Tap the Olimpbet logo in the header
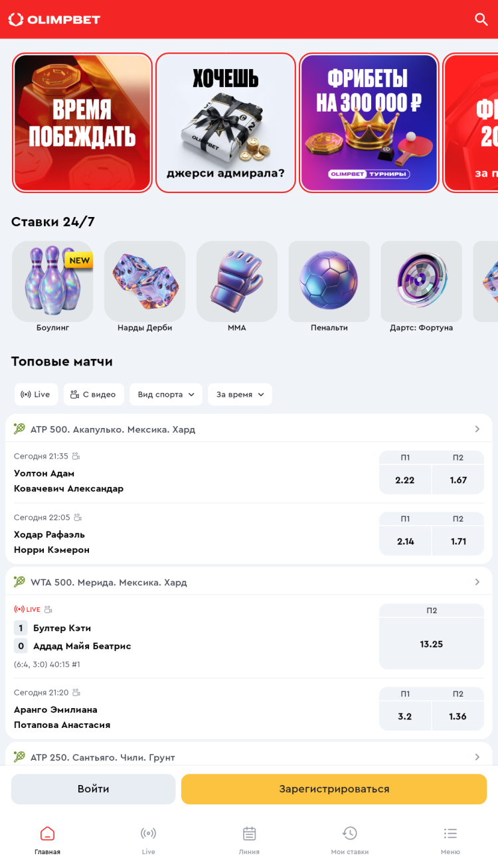This screenshot has width=498, height=868. pos(54,19)
